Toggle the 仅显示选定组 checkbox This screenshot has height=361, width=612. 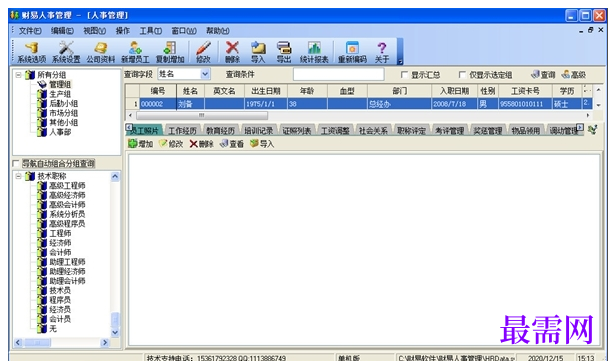(x=462, y=75)
